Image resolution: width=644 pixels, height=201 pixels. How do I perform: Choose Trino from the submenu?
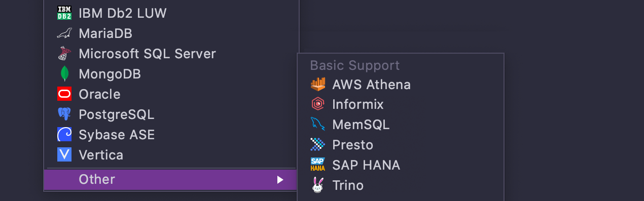(x=401, y=185)
